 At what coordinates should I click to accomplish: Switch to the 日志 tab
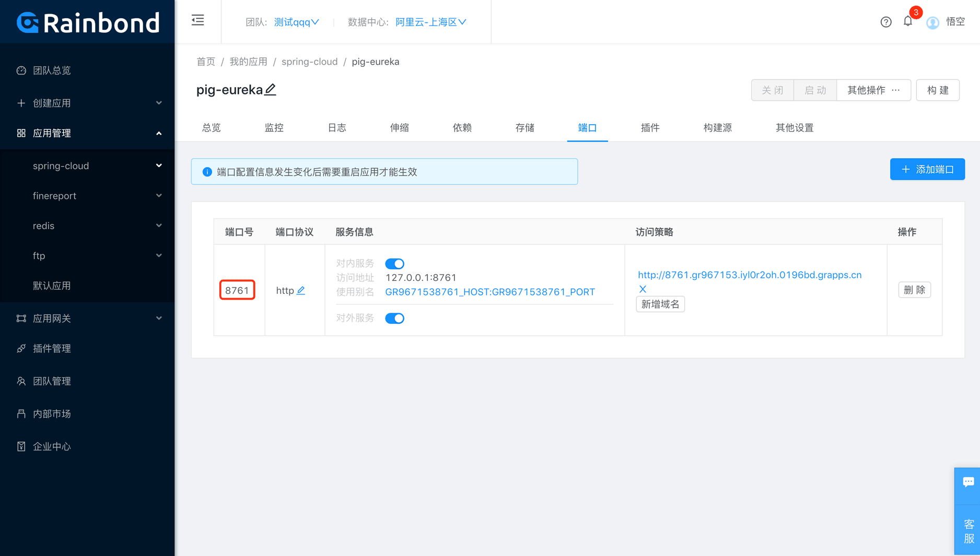point(337,127)
